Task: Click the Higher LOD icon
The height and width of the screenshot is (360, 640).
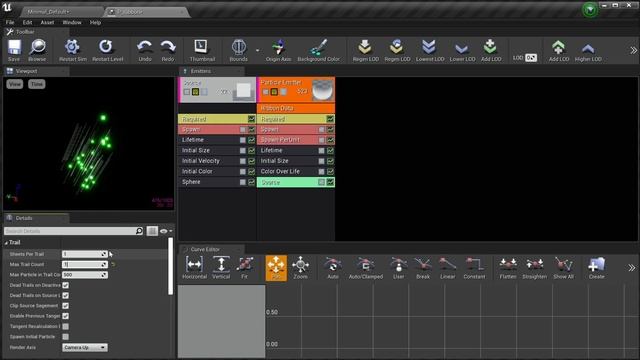Action: (x=588, y=50)
